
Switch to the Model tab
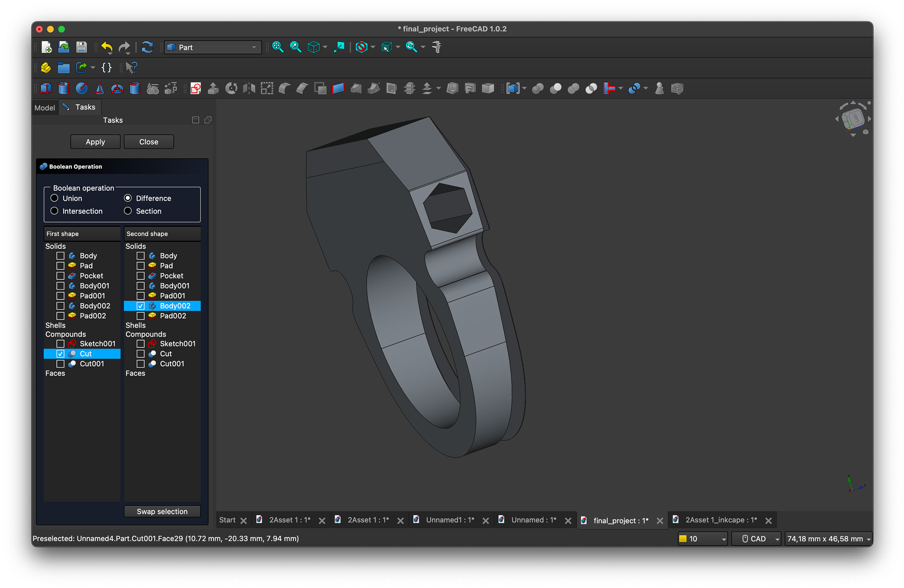(44, 107)
